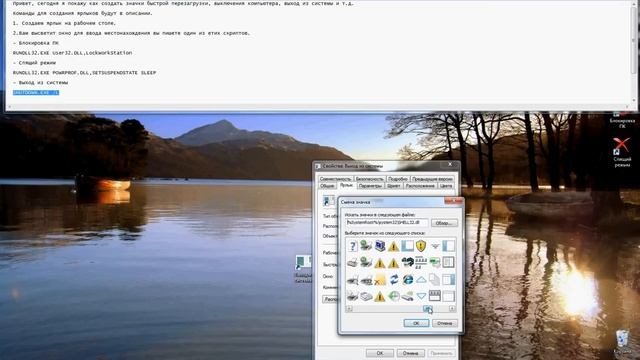Click OK at the bottom of the Properties window

click(x=380, y=353)
